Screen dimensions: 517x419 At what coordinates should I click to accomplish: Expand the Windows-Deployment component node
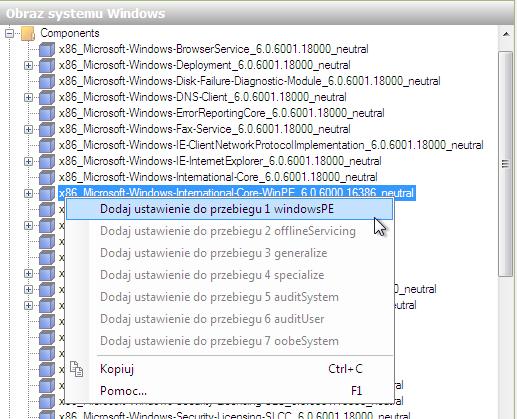tap(29, 65)
